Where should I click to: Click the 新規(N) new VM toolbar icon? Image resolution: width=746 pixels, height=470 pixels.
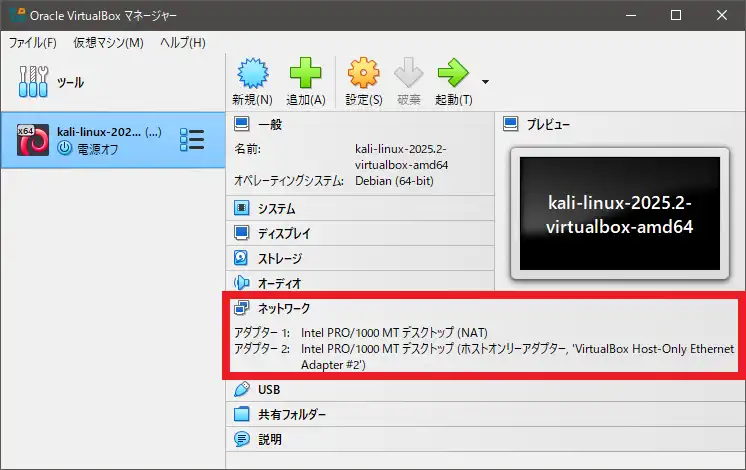(x=253, y=73)
